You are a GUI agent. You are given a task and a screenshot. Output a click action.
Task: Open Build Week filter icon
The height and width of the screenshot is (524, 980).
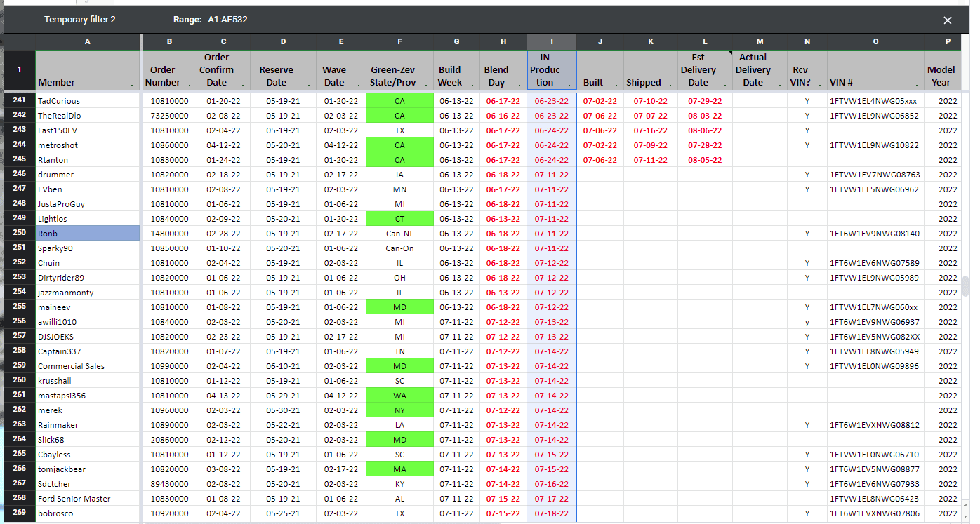pos(472,83)
